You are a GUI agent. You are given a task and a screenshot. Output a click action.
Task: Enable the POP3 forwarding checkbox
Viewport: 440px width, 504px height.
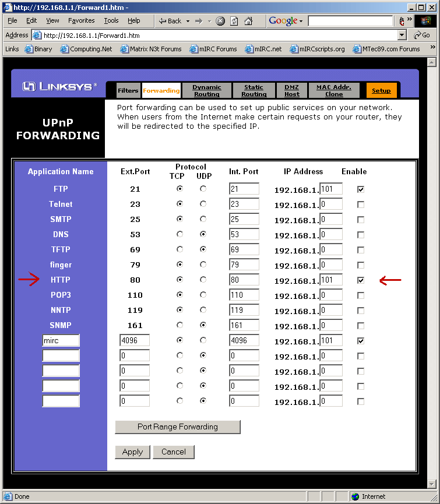(x=361, y=295)
